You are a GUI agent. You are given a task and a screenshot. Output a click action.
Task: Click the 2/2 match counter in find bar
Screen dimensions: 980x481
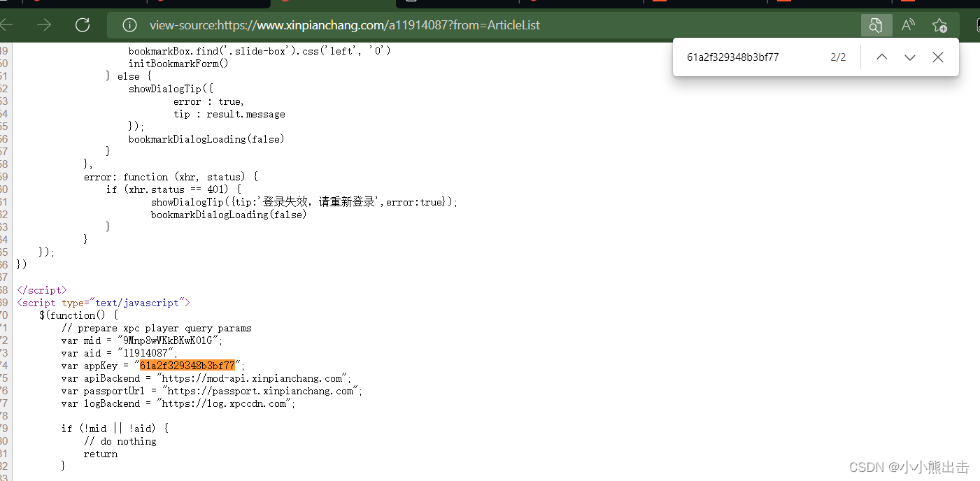(x=838, y=57)
